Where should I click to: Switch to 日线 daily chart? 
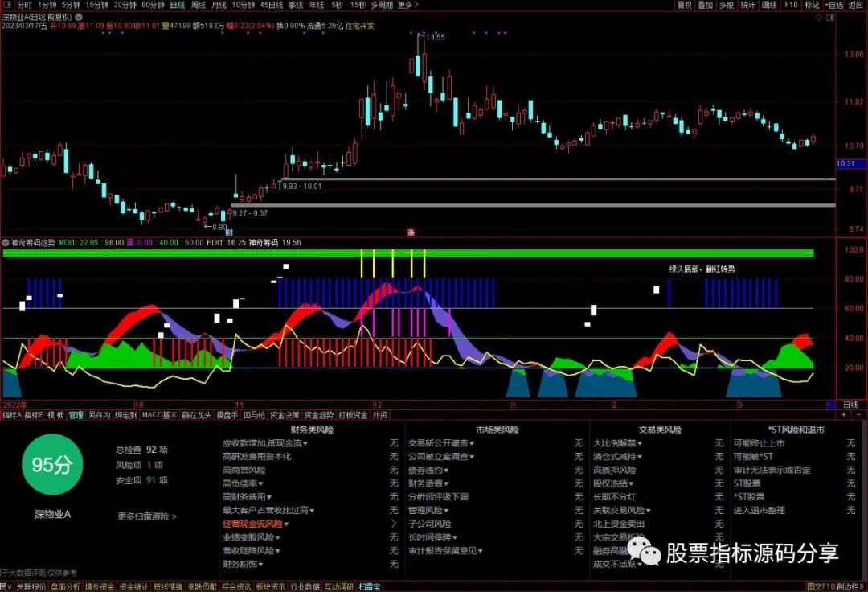point(178,5)
